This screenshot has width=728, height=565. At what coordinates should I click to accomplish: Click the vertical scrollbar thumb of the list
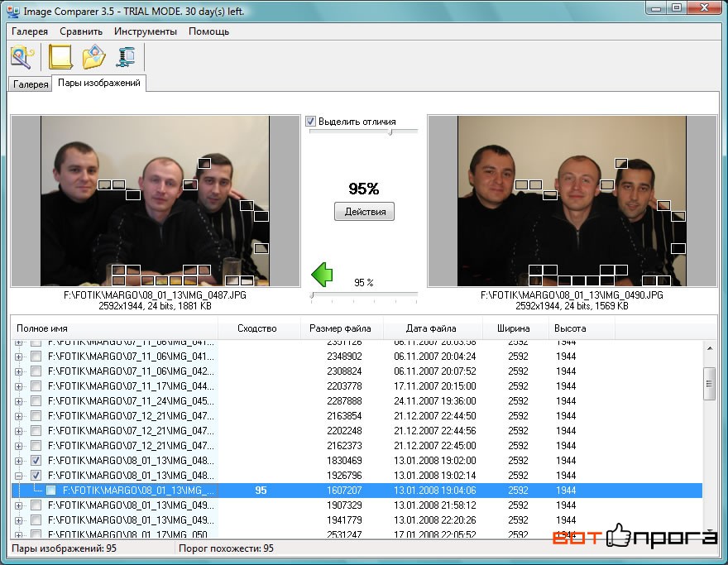(x=710, y=384)
